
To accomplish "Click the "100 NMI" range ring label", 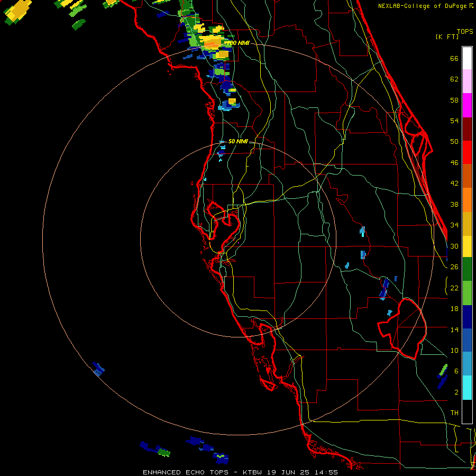I will coord(239,43).
